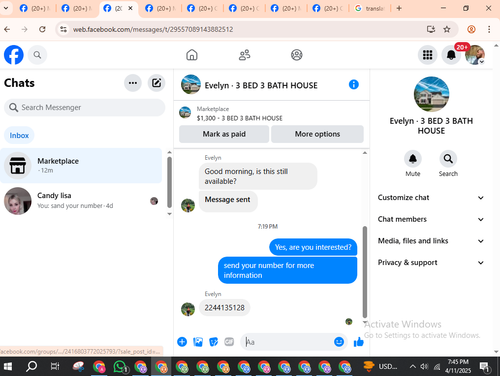Viewport: 500px width, 376px height.
Task: Switch to the Google translate tab
Action: [x=369, y=8]
